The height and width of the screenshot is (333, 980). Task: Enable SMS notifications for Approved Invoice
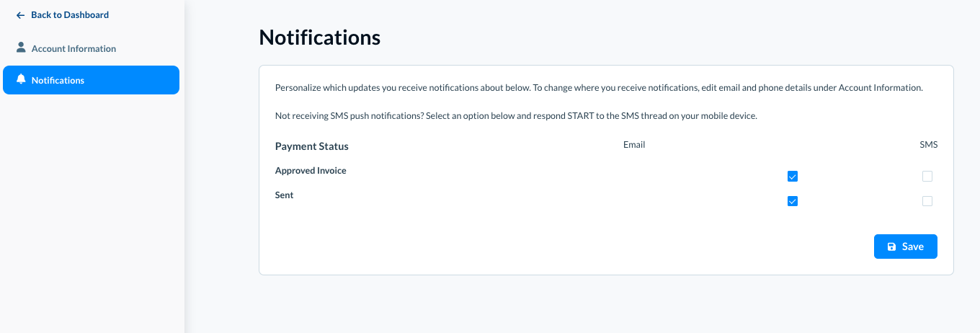pyautogui.click(x=927, y=177)
